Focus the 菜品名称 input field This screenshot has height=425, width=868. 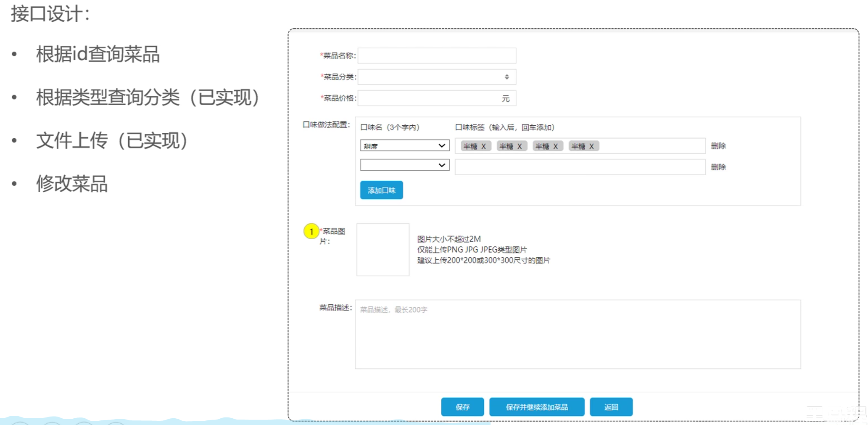coord(436,55)
